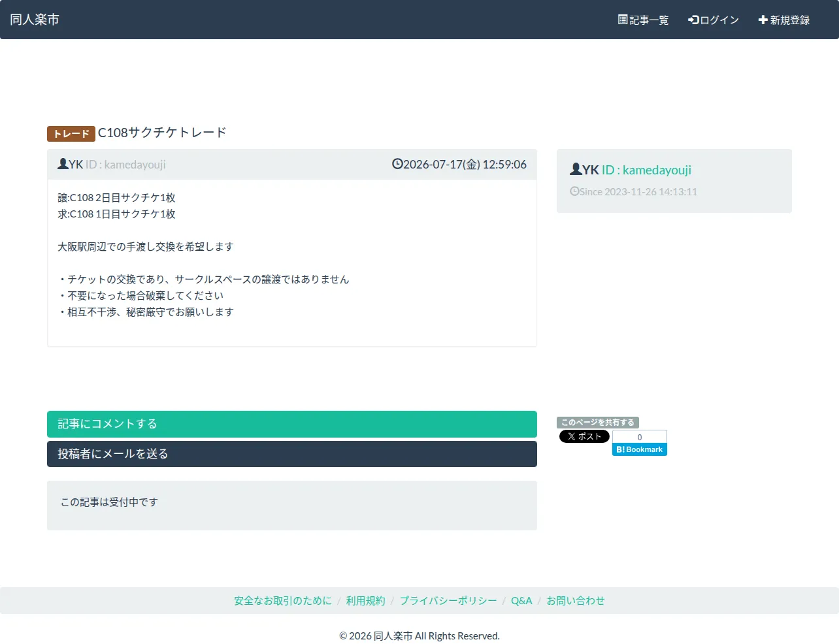Screen dimensions: 839x644
Task: Click the トレード category badge
Action: 71,134
